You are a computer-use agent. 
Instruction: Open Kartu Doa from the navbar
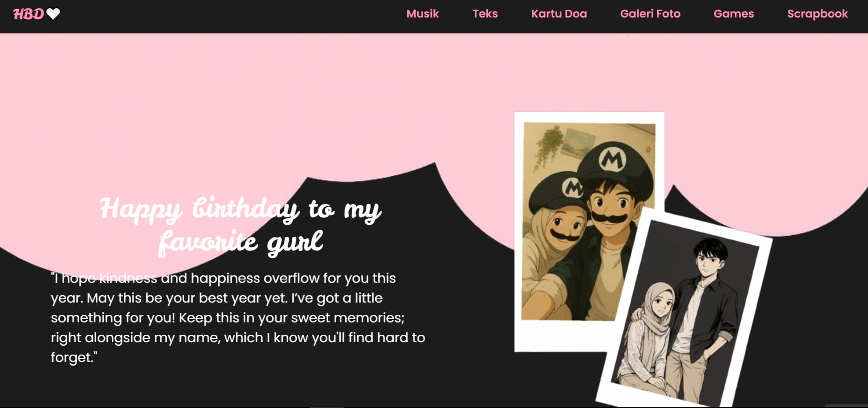click(559, 14)
